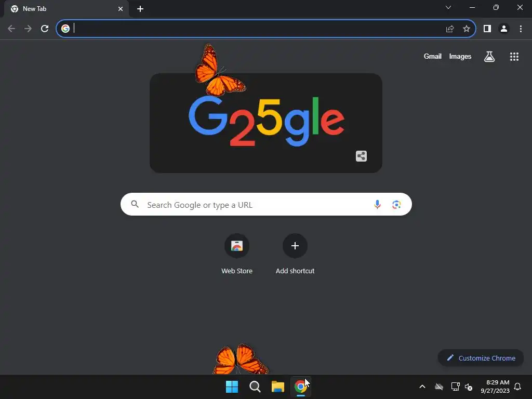Viewport: 532px width, 399px height.
Task: Click the magnifier in search box
Action: 135,204
